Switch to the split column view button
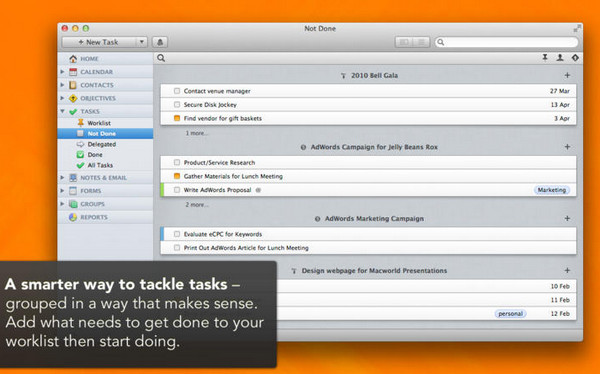The width and height of the screenshot is (600, 374). [404, 42]
